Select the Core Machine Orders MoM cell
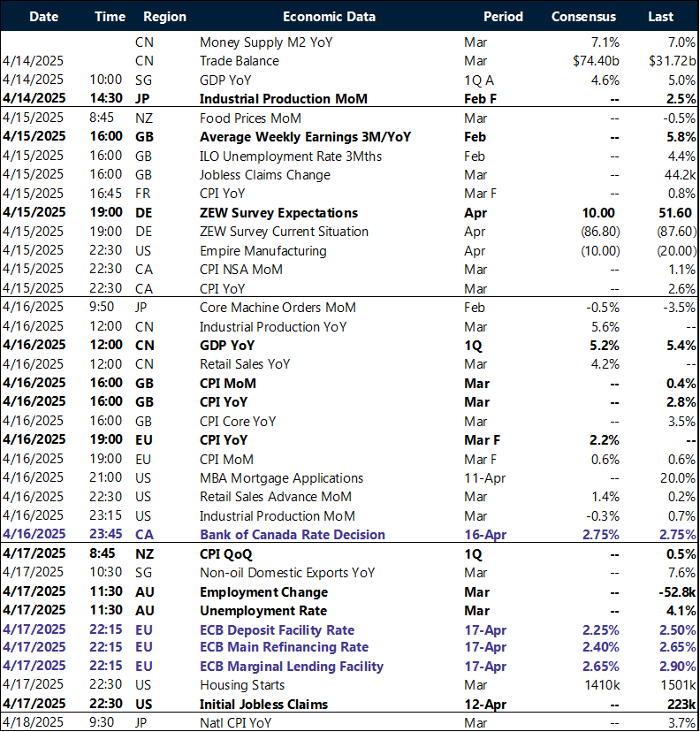700x732 pixels. (278, 308)
